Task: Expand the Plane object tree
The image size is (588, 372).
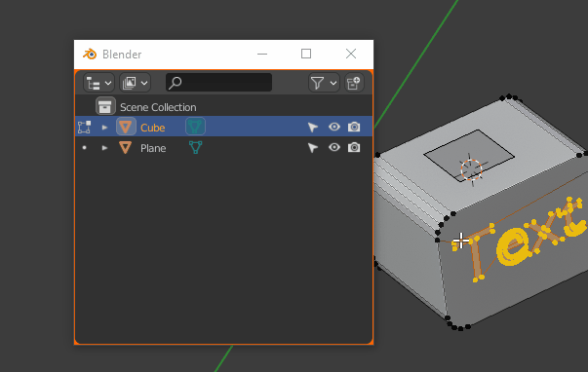Action: pos(104,148)
